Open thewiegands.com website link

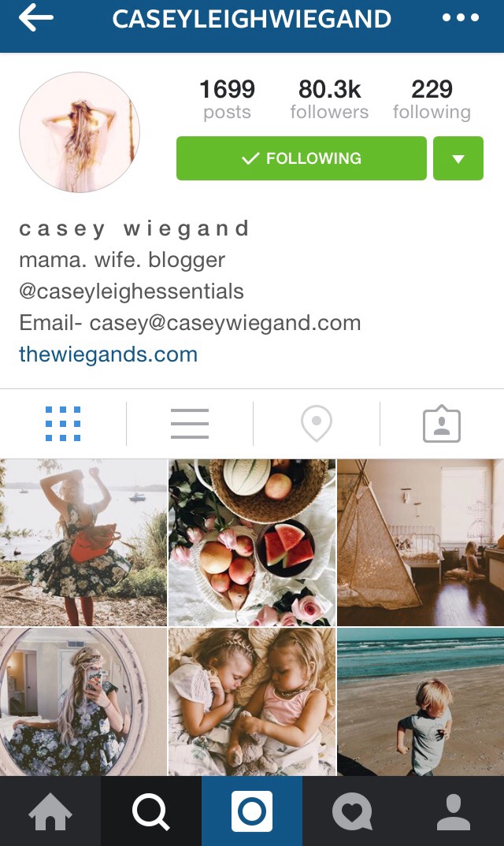pyautogui.click(x=109, y=354)
